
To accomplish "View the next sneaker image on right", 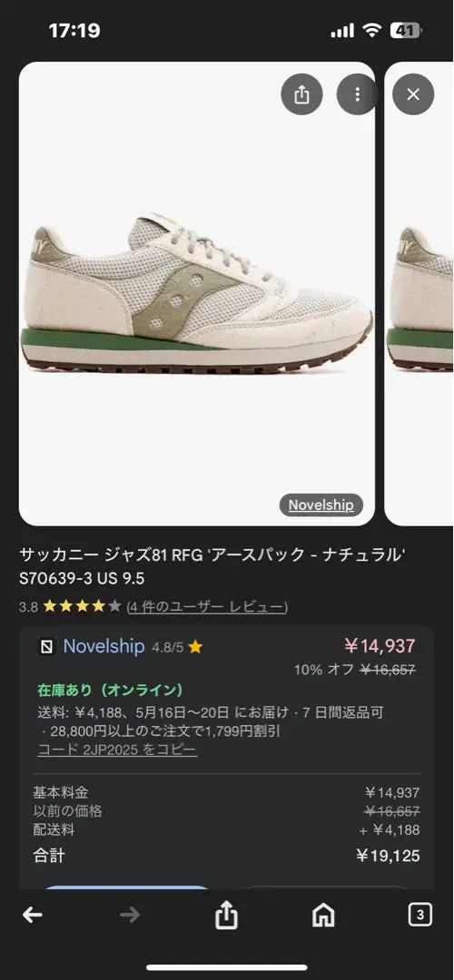I will click(419, 294).
